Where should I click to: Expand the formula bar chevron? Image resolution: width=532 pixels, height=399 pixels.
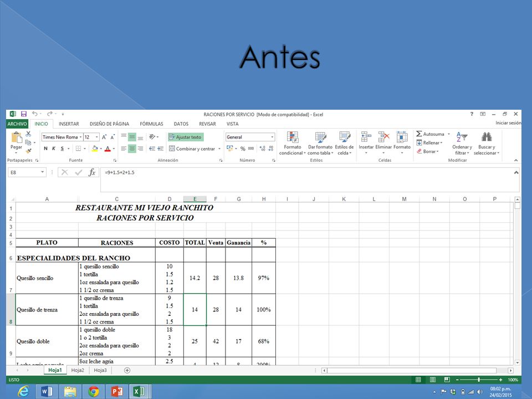516,172
